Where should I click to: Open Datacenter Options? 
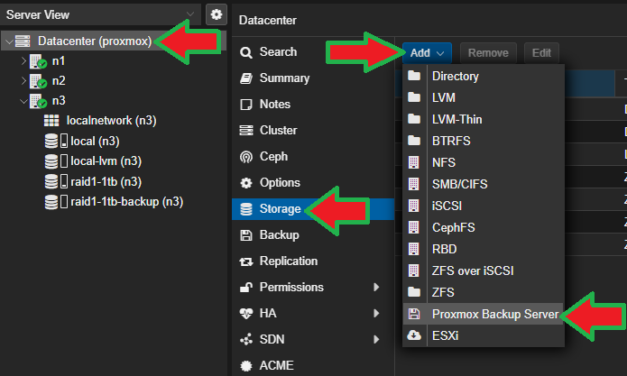click(280, 183)
